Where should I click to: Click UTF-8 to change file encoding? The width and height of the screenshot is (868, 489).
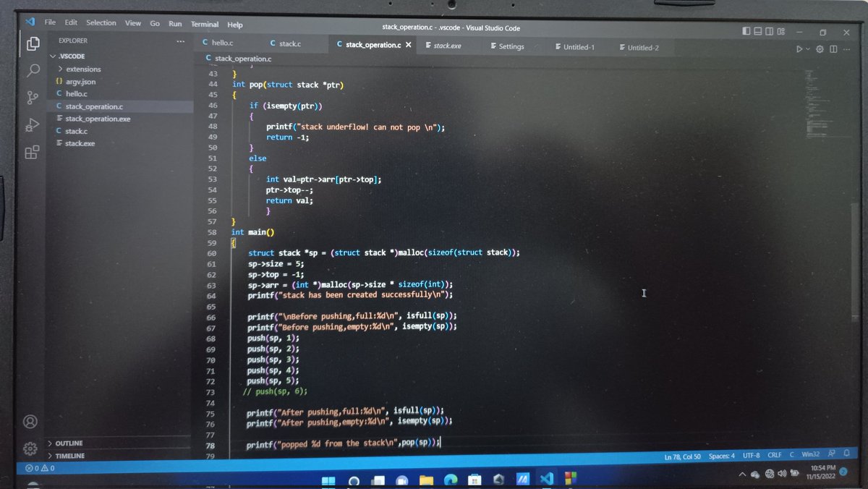(752, 455)
